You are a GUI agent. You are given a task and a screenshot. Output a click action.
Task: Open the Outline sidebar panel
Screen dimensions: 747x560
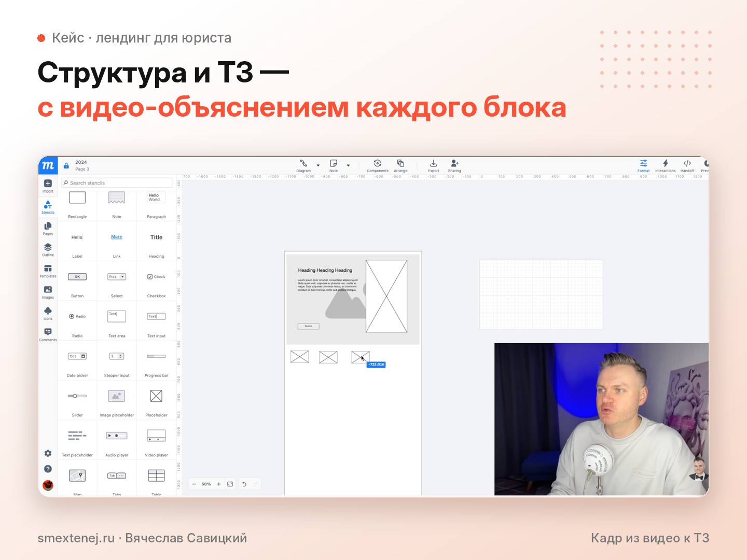click(x=48, y=250)
